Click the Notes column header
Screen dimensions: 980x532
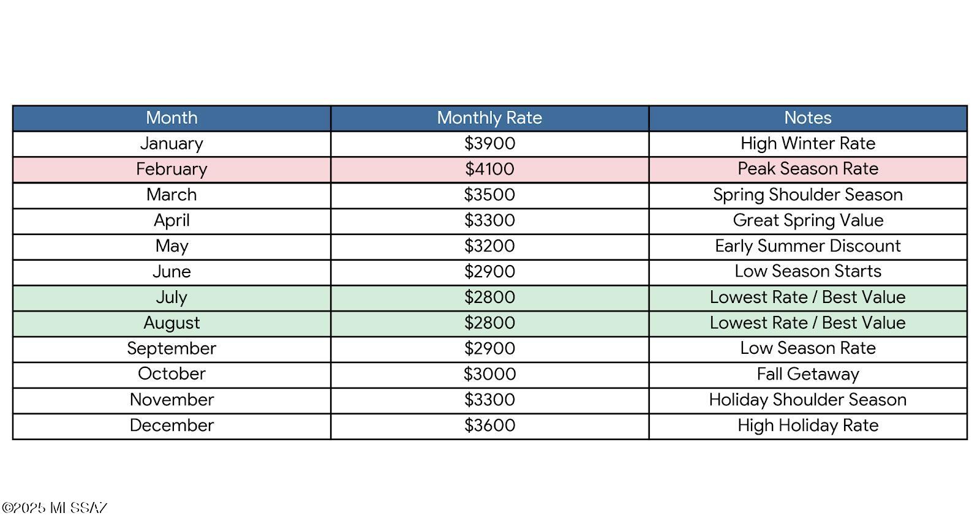pos(808,118)
